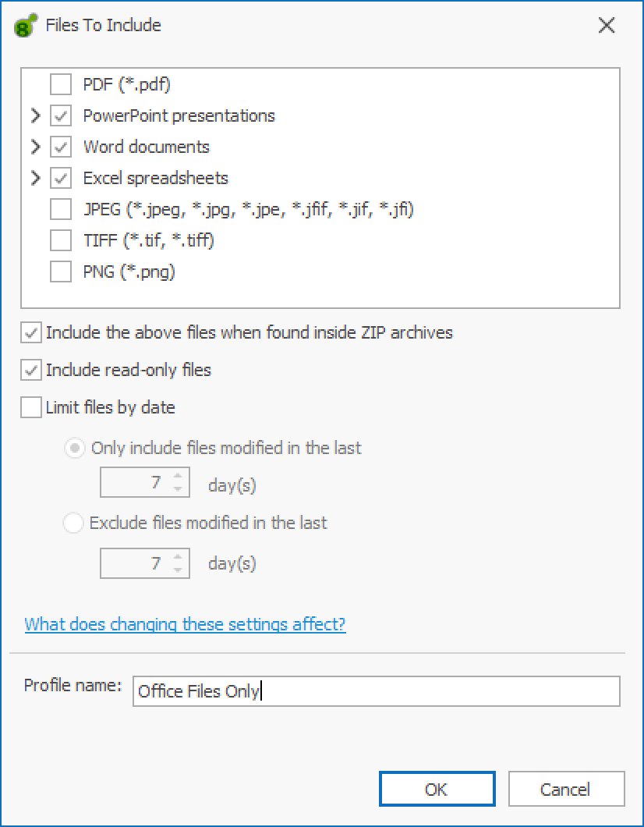Close the Files To Include dialog
644x827 pixels.
[607, 26]
